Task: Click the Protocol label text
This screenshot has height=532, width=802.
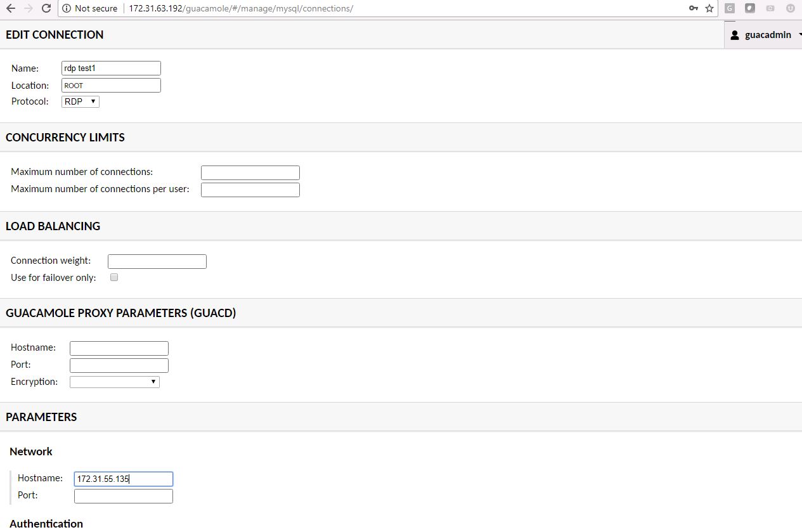Action: click(x=30, y=101)
